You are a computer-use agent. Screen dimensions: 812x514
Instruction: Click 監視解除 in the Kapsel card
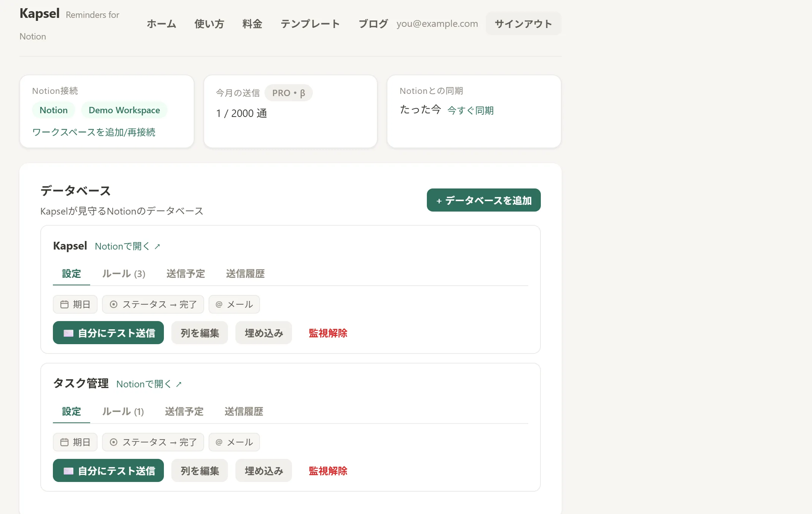(x=328, y=333)
